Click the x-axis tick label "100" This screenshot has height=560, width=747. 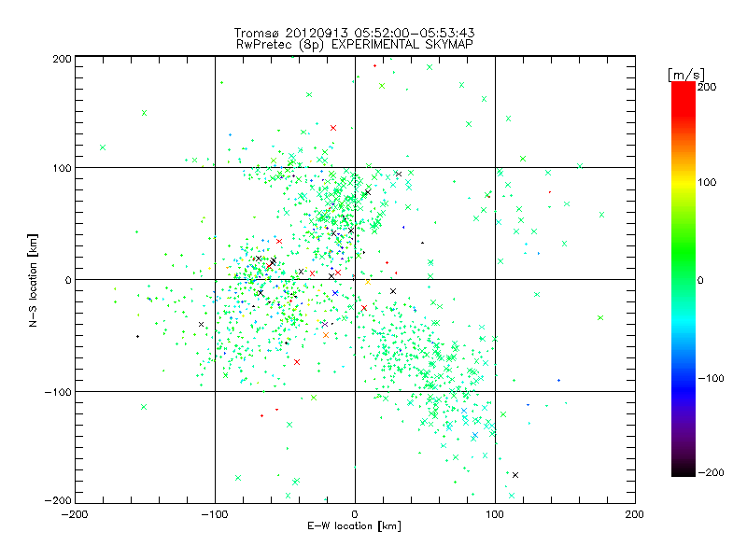point(495,514)
